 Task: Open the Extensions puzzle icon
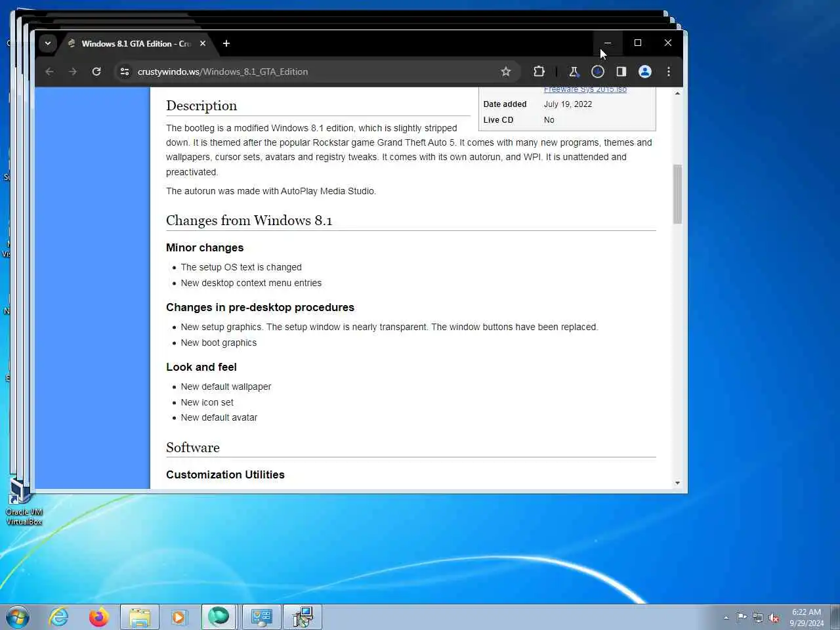(539, 72)
